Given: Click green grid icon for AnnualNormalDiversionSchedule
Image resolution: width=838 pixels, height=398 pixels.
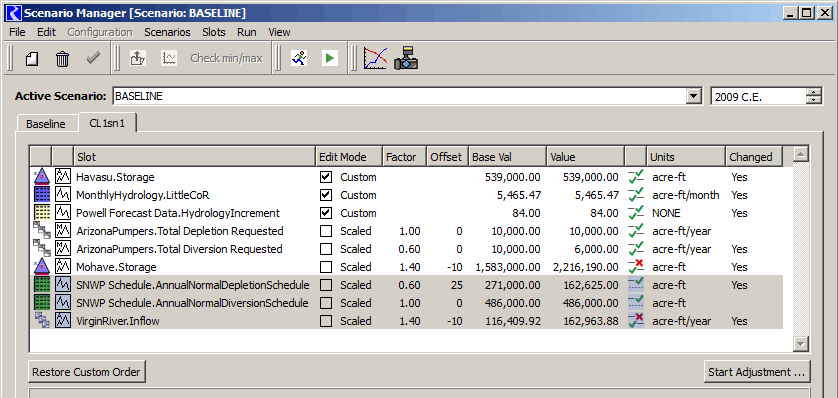Looking at the screenshot, I should (x=41, y=303).
